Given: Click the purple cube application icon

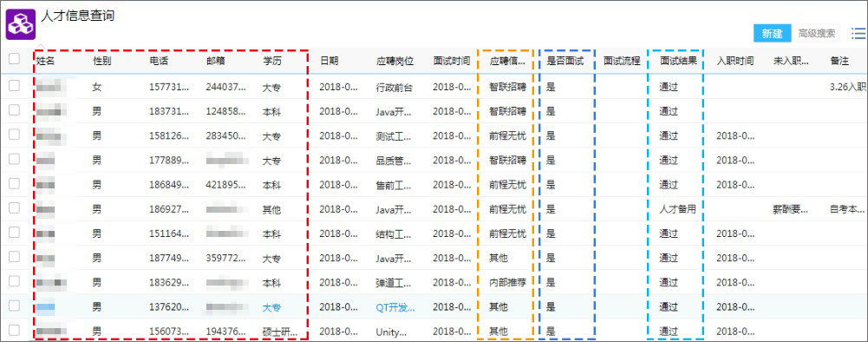Looking at the screenshot, I should pyautogui.click(x=21, y=24).
